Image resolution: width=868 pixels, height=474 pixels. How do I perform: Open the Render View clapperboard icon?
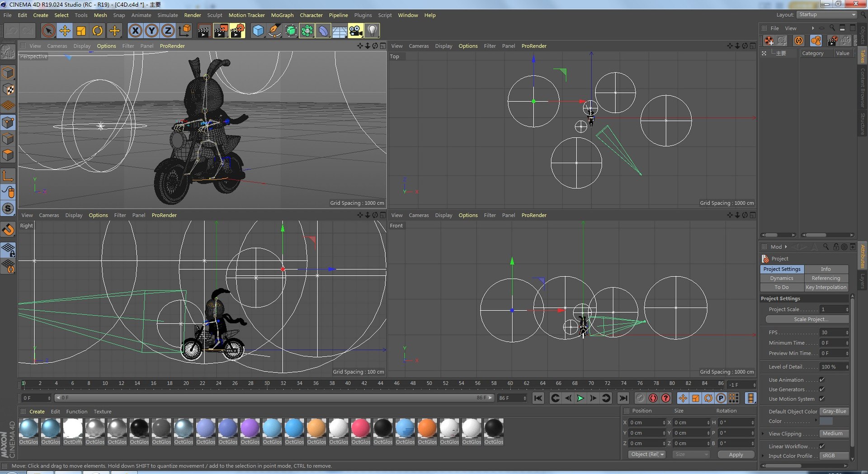click(x=204, y=31)
